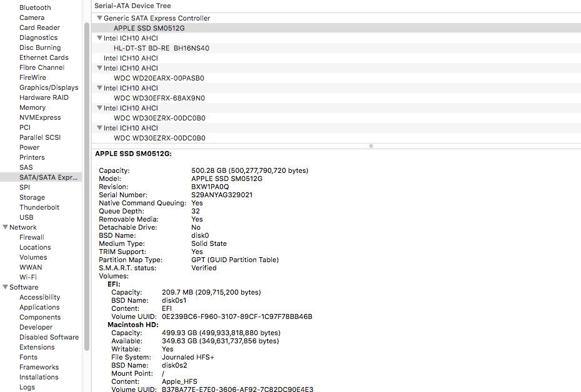Image resolution: width=581 pixels, height=392 pixels.
Task: Collapse the Software section in the sidebar
Action: [x=5, y=287]
